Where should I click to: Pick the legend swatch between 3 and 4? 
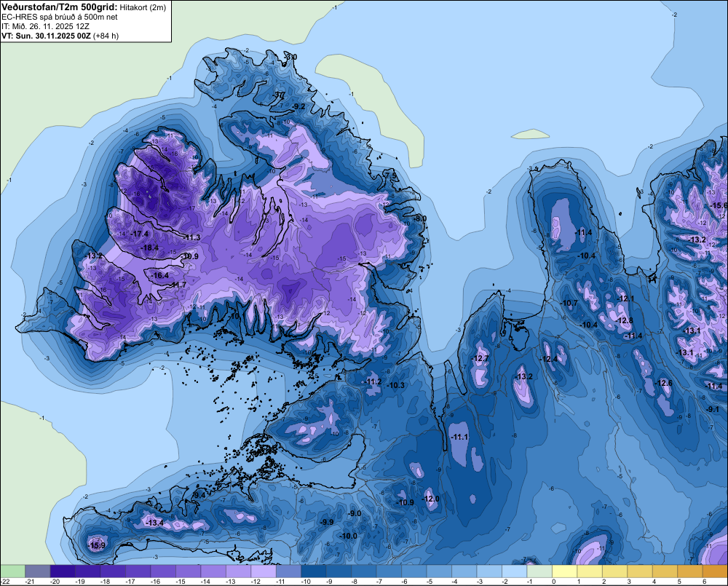[x=639, y=571]
